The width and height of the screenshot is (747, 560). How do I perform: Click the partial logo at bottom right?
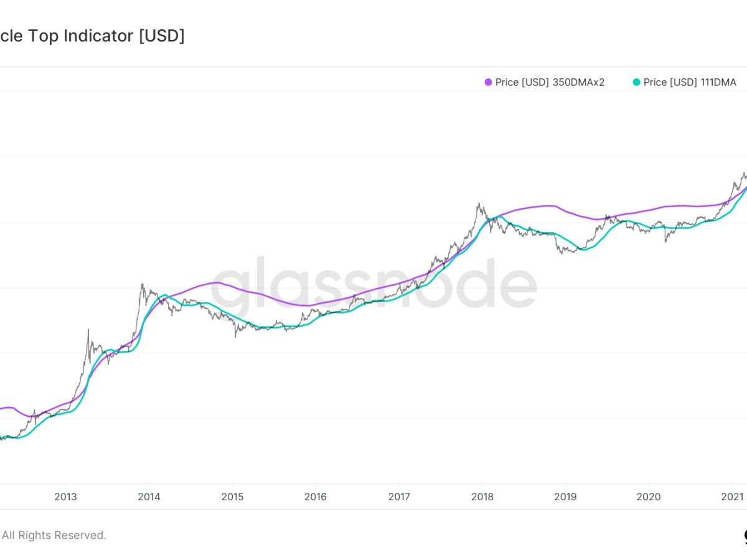click(x=745, y=536)
